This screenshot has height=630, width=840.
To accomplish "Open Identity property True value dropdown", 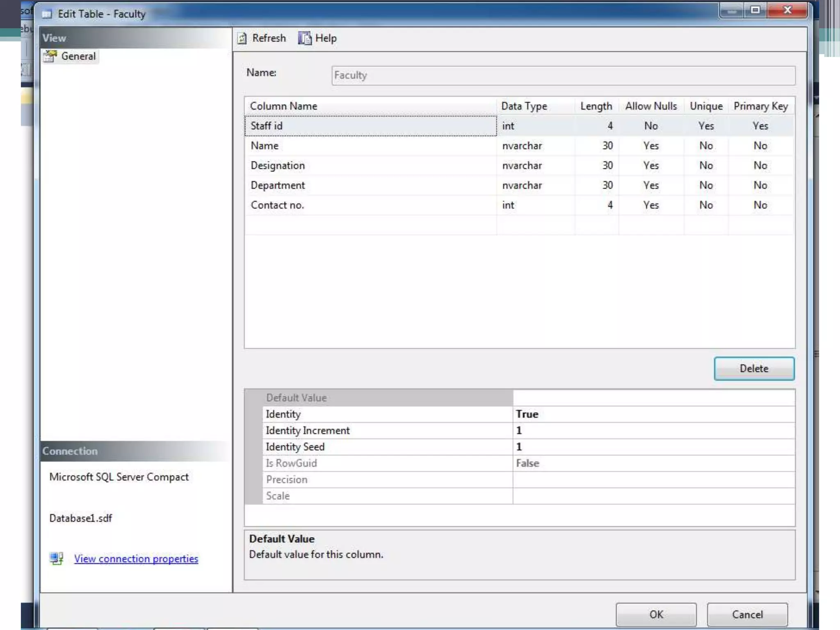I will (x=653, y=414).
